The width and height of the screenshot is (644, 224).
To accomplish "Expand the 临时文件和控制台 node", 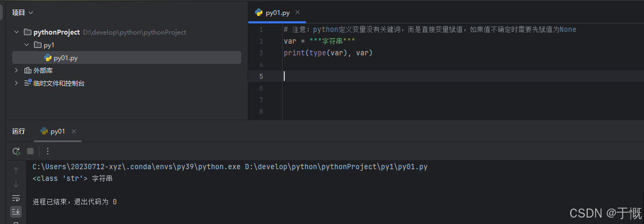I will point(16,83).
